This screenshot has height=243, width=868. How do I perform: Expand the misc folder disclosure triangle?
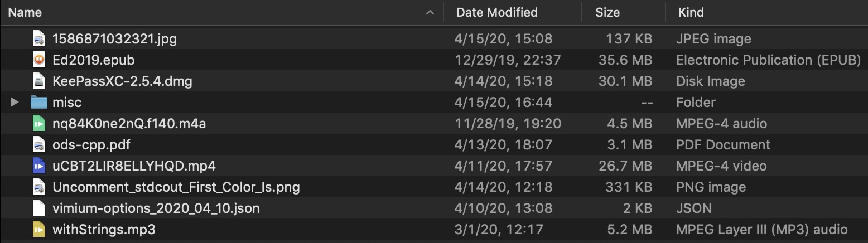[x=15, y=103]
